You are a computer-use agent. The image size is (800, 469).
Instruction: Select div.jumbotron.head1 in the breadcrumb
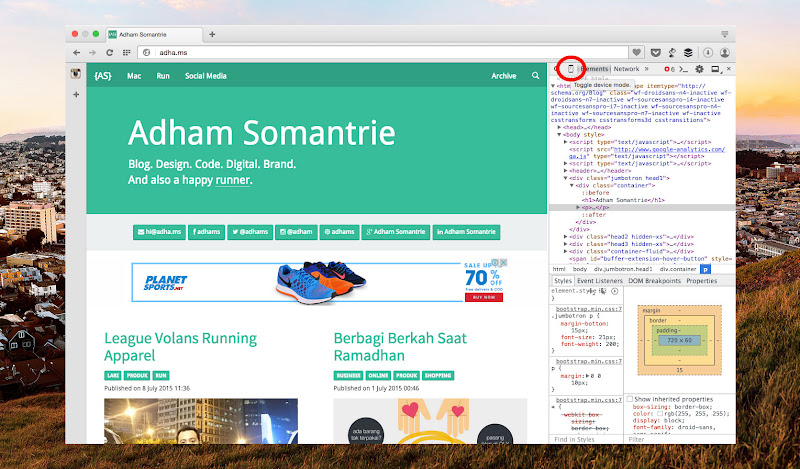(x=623, y=269)
